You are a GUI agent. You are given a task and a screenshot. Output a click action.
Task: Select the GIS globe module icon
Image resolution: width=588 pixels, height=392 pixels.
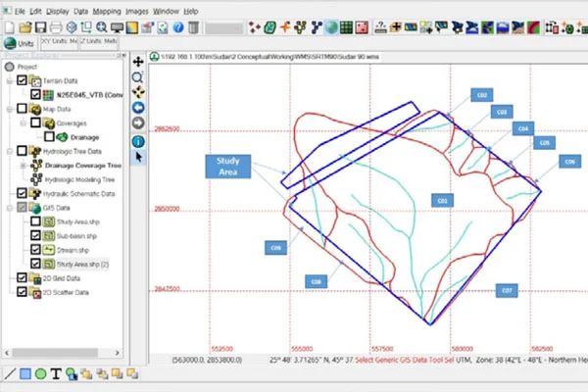(x=331, y=27)
